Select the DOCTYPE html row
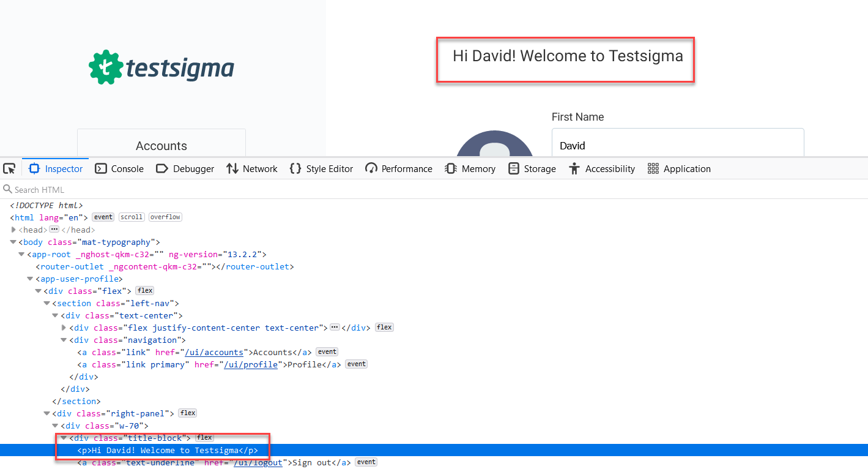This screenshot has width=868, height=469. (434, 205)
